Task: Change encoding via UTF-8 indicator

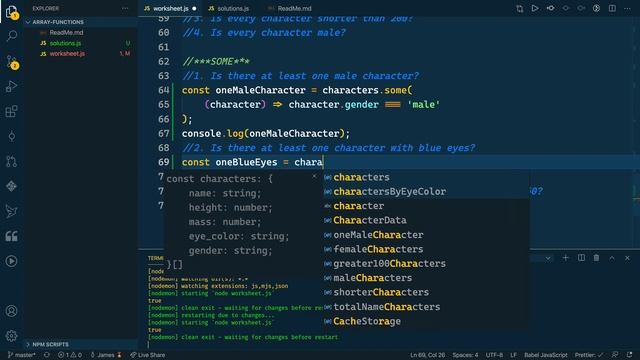Action: (494, 355)
